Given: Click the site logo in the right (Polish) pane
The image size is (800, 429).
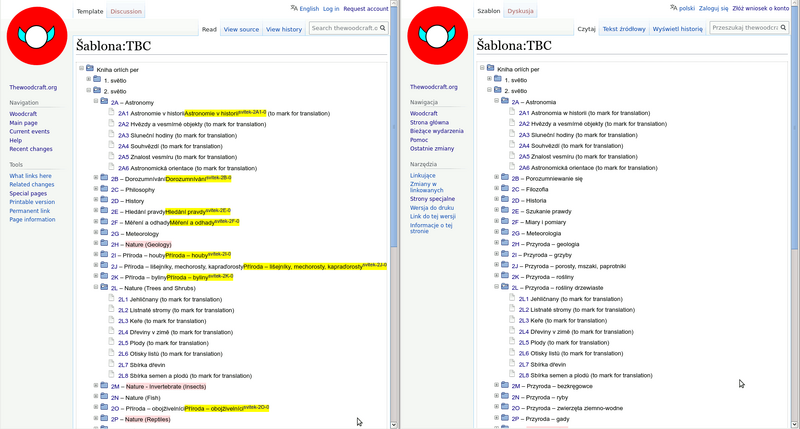Looking at the screenshot, I should [x=437, y=35].
